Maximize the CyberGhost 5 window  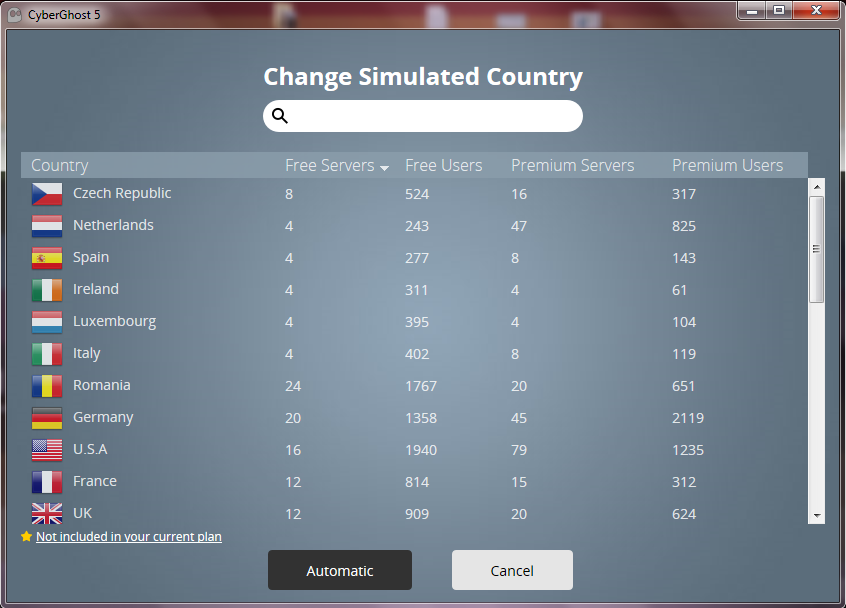click(779, 10)
